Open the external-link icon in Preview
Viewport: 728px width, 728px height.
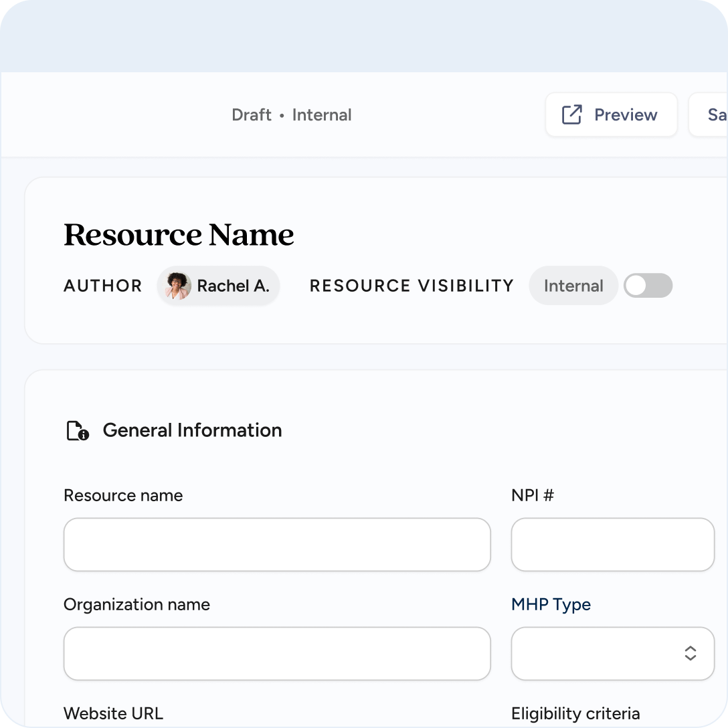(x=571, y=114)
